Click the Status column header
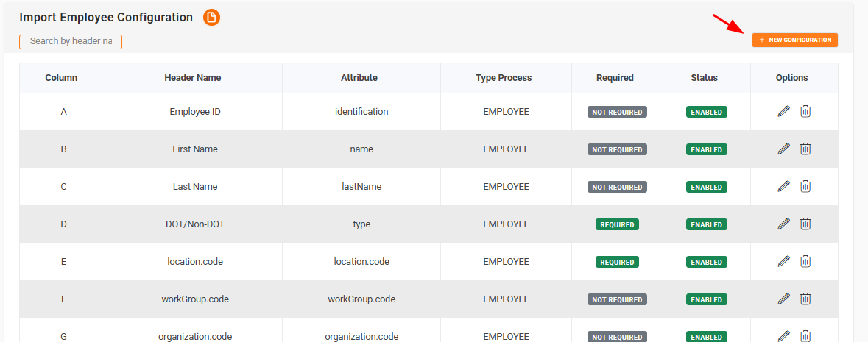 (704, 78)
